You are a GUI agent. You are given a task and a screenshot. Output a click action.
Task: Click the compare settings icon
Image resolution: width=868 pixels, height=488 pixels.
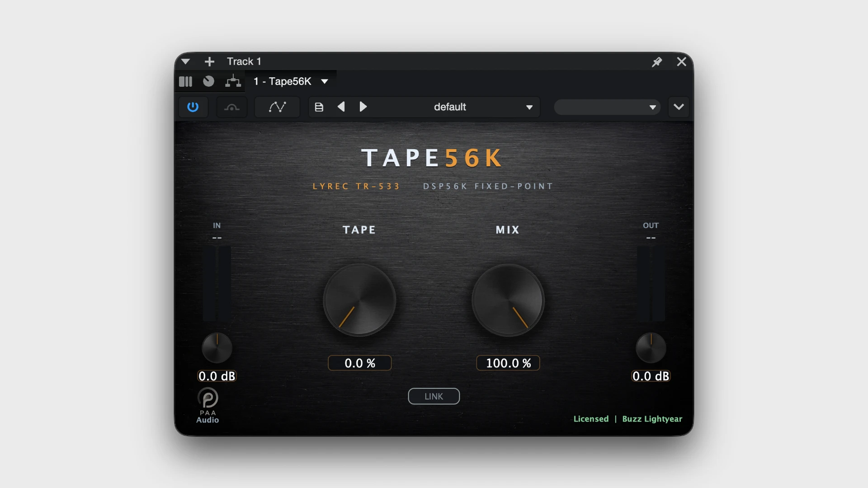pyautogui.click(x=232, y=107)
